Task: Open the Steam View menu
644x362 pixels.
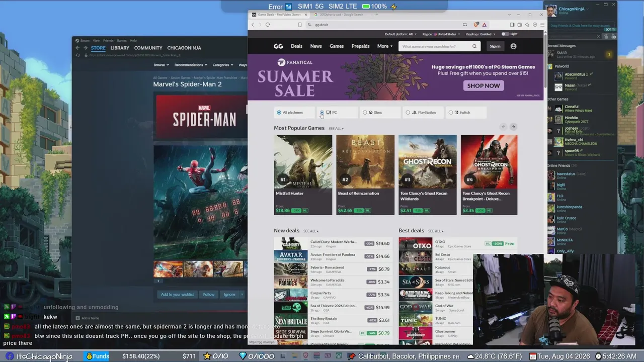Action: point(96,41)
